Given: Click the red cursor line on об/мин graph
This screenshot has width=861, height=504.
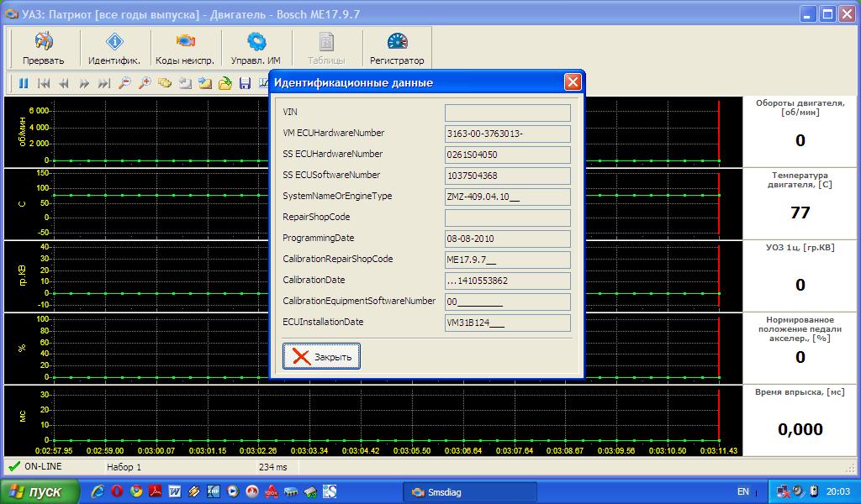Looking at the screenshot, I should pos(719,132).
